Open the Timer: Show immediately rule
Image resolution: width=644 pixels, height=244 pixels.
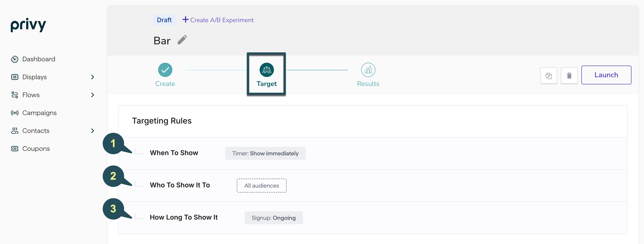click(265, 153)
